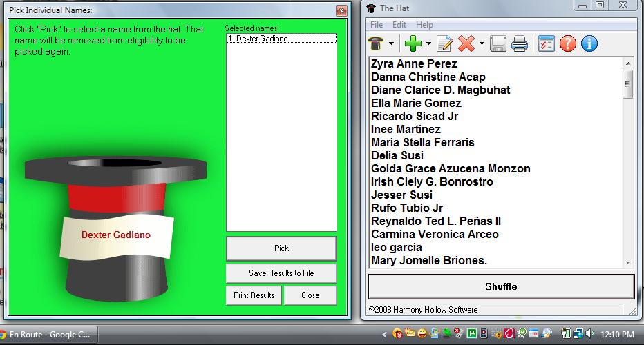Click the red X Delete name icon
The height and width of the screenshot is (345, 644).
(x=466, y=43)
